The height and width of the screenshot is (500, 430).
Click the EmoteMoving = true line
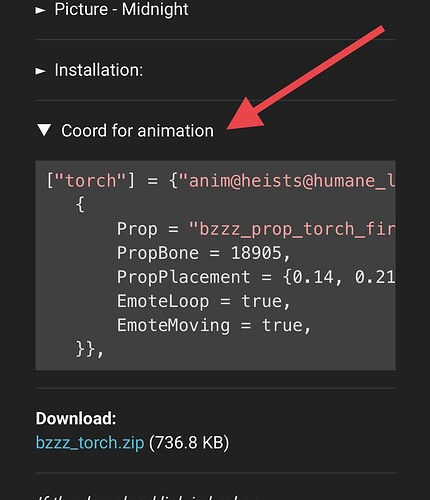click(x=214, y=326)
